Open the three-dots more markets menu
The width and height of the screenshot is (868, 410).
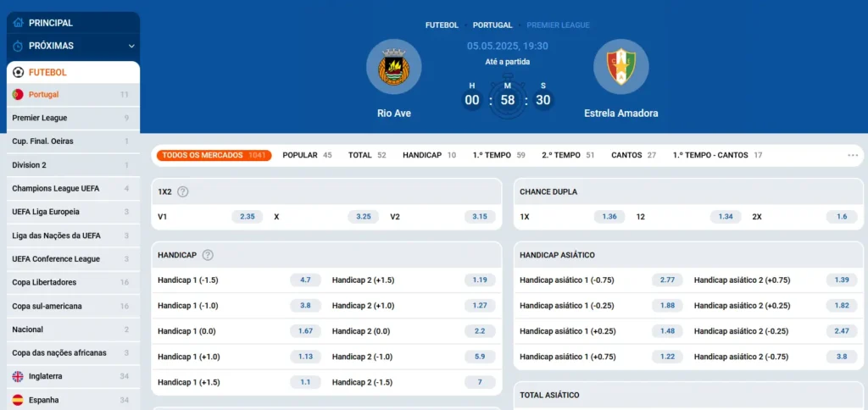(x=853, y=156)
